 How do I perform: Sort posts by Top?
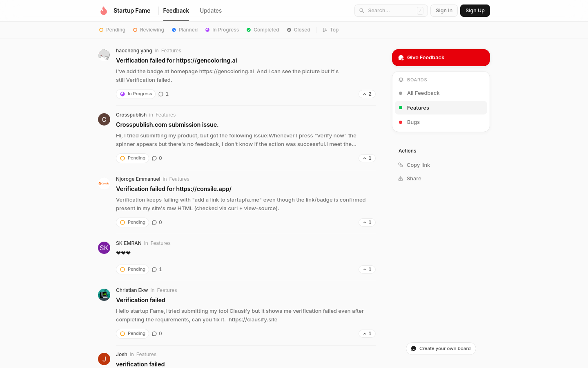331,30
